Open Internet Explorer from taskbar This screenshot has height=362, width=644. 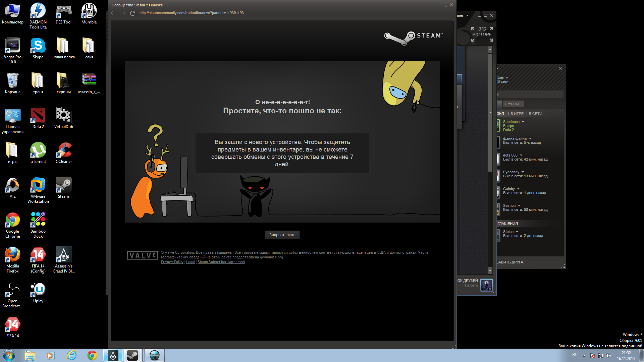tap(71, 355)
